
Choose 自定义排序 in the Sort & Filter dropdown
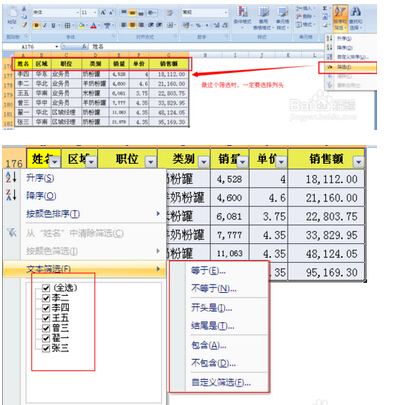(350, 57)
